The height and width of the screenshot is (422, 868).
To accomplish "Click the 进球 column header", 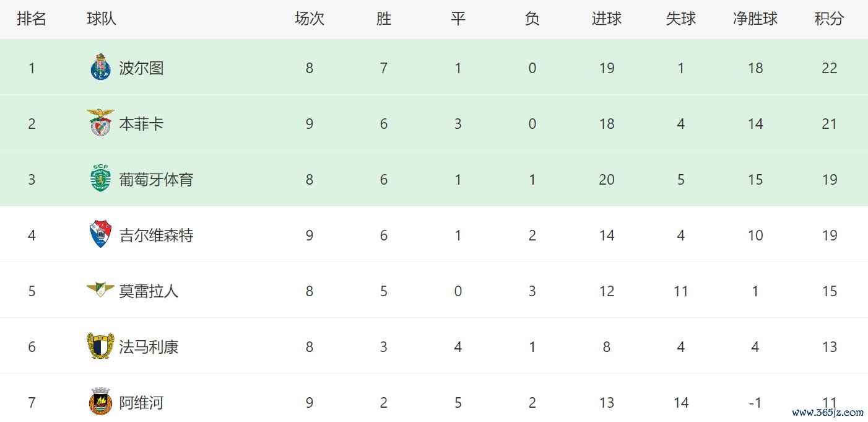I will pos(606,19).
